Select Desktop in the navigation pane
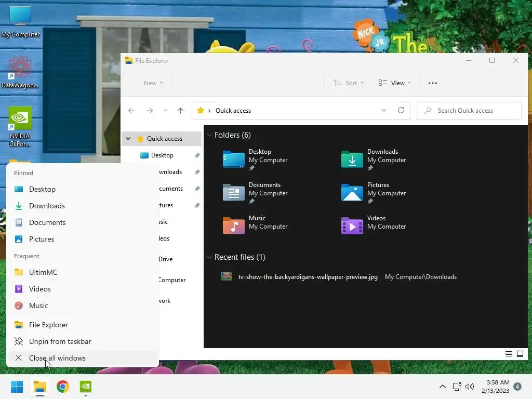The height and width of the screenshot is (399, 532). 162,155
